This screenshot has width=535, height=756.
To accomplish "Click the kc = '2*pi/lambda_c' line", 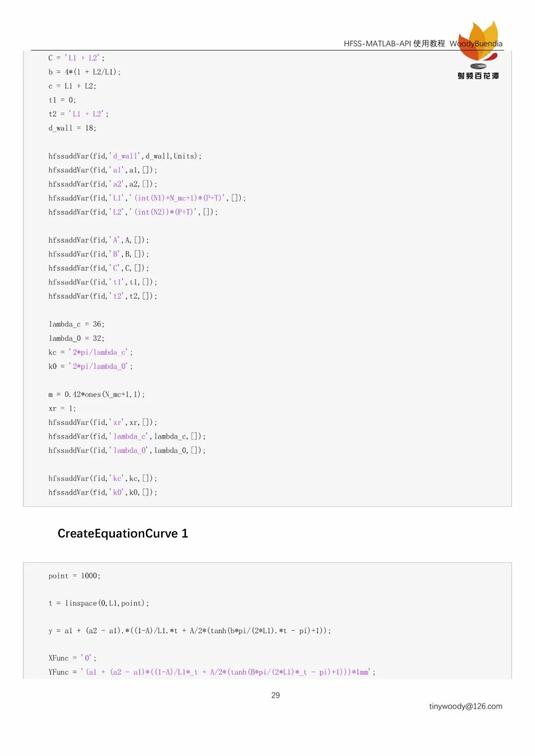I will coord(90,353).
